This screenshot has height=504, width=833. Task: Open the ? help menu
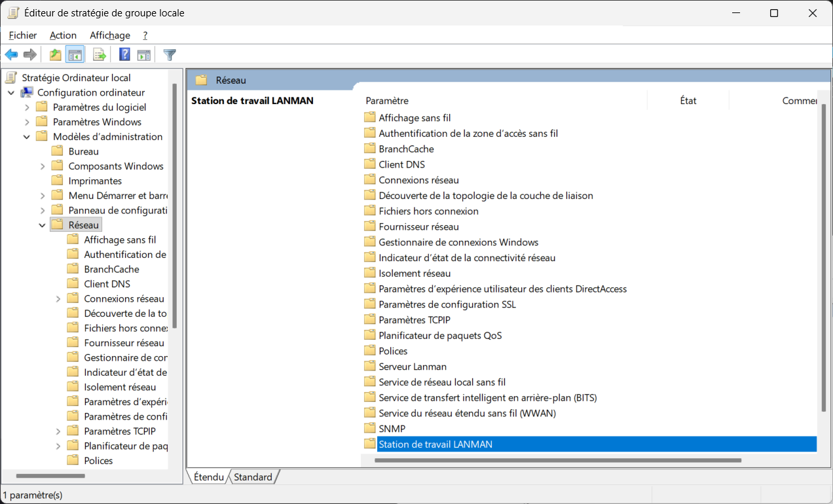click(145, 35)
